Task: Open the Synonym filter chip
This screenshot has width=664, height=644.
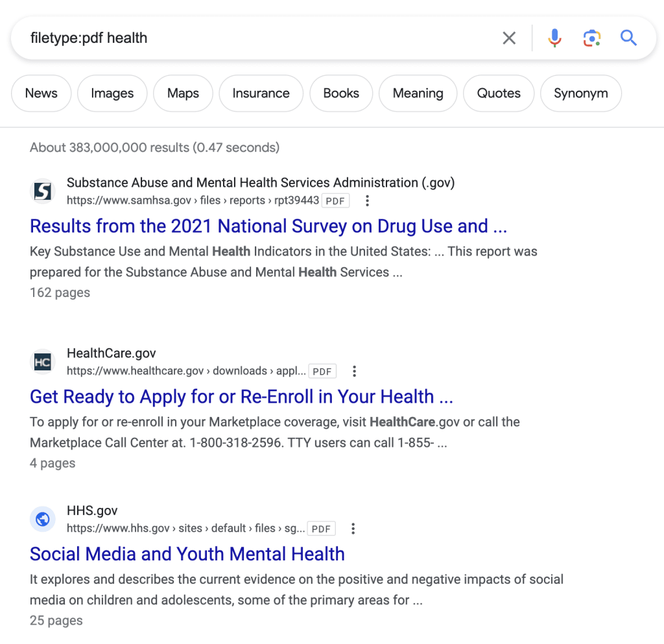Action: 580,93
